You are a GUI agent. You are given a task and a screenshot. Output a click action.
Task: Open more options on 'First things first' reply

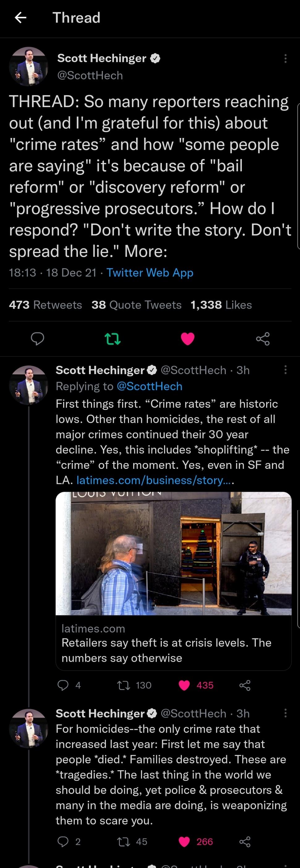285,370
